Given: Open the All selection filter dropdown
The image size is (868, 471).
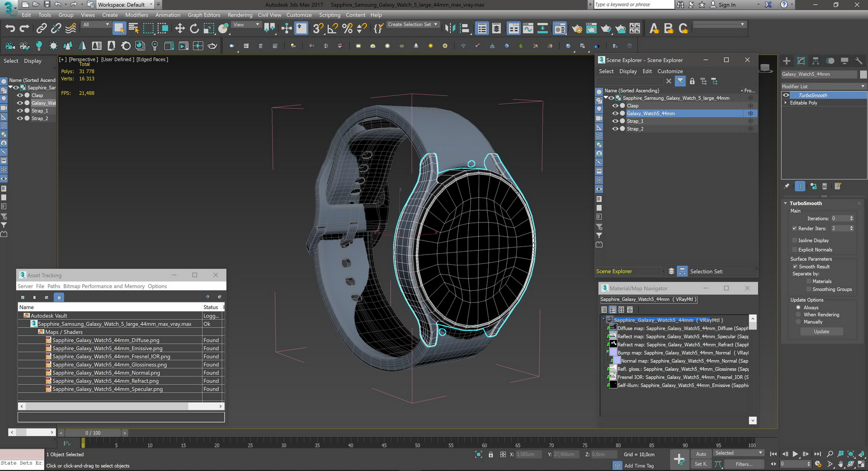Looking at the screenshot, I should [96, 25].
